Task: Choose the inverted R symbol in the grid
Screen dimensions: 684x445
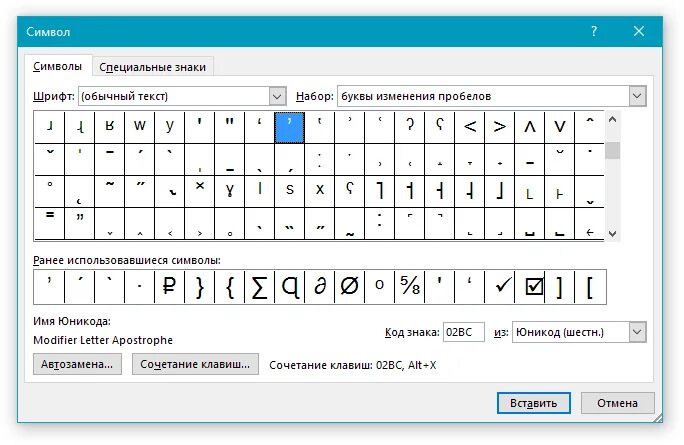Action: click(x=109, y=127)
